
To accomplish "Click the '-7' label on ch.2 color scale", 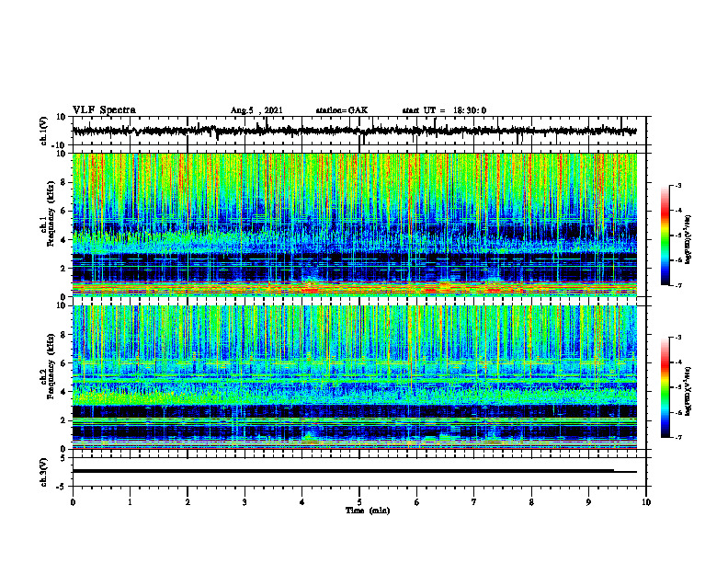I will click(677, 438).
